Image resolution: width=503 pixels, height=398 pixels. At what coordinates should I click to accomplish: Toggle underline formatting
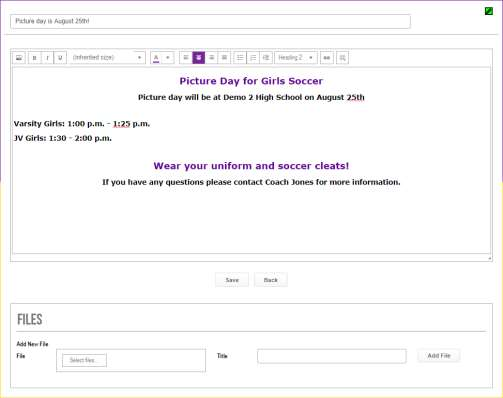tap(60, 58)
